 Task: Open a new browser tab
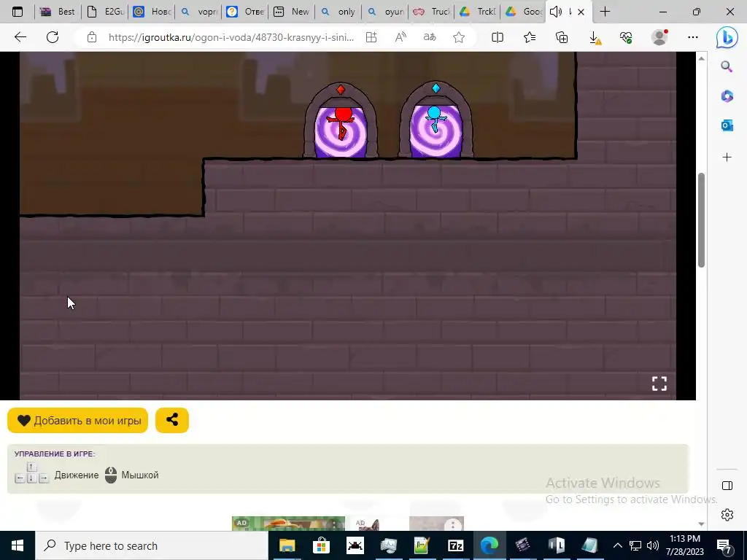click(x=605, y=12)
